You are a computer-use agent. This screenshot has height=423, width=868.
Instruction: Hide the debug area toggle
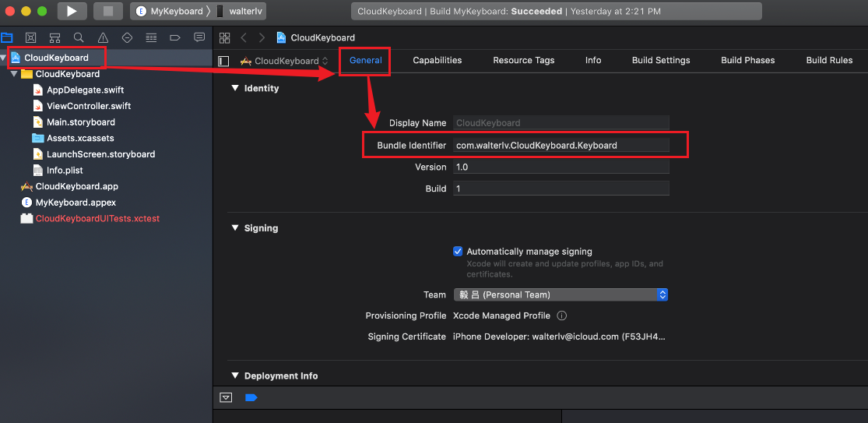point(226,397)
